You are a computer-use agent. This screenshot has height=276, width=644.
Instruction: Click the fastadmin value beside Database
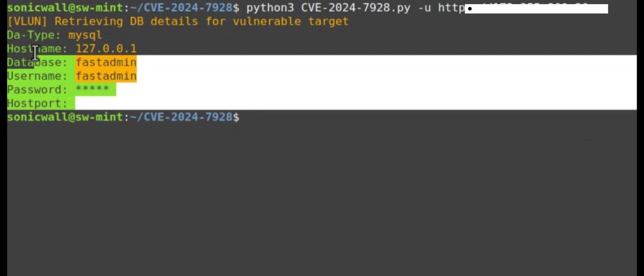point(106,62)
